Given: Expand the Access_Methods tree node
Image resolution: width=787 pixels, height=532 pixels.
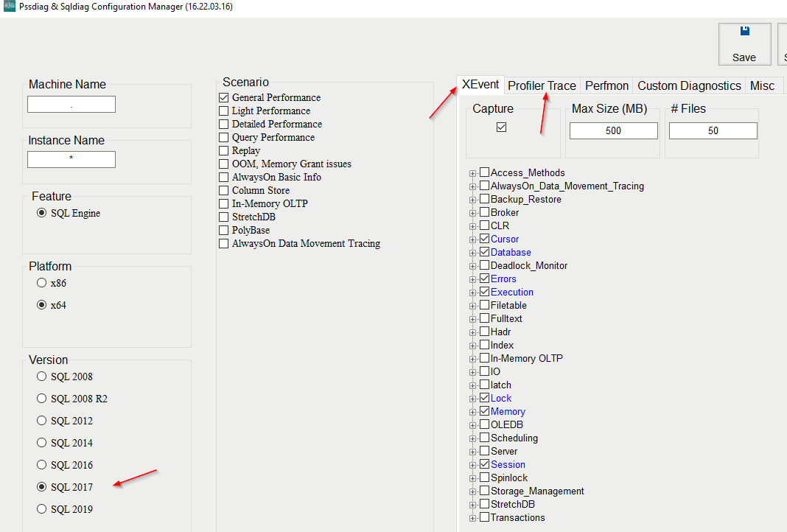Looking at the screenshot, I should 472,172.
